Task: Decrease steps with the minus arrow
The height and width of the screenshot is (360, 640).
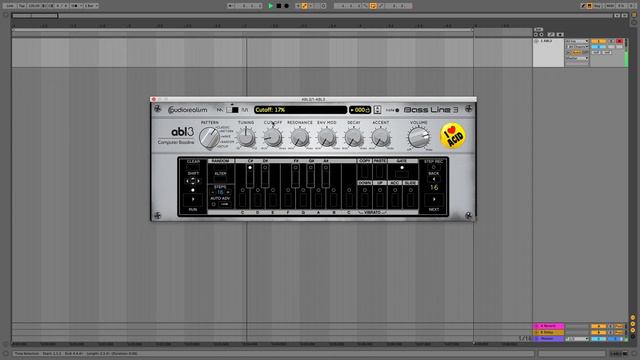Action: pos(213,192)
